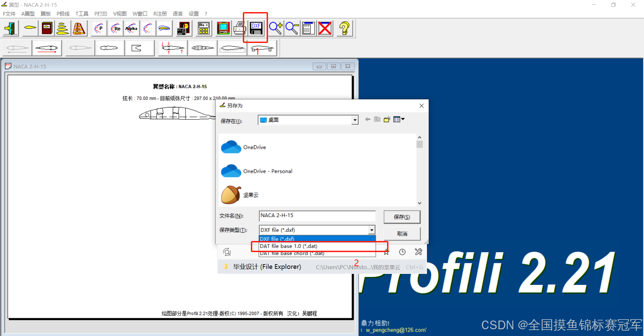The image size is (644, 336).
Task: Click the red X close drawing icon
Action: coord(325,28)
